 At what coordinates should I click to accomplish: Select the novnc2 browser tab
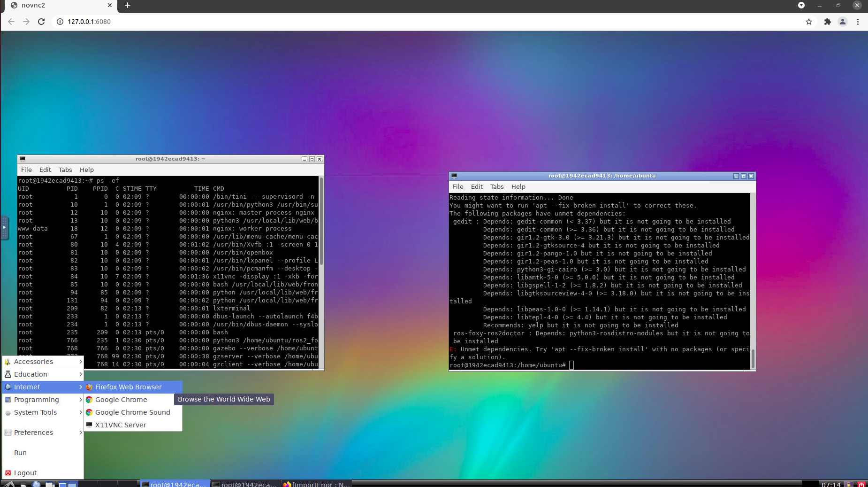(x=56, y=6)
